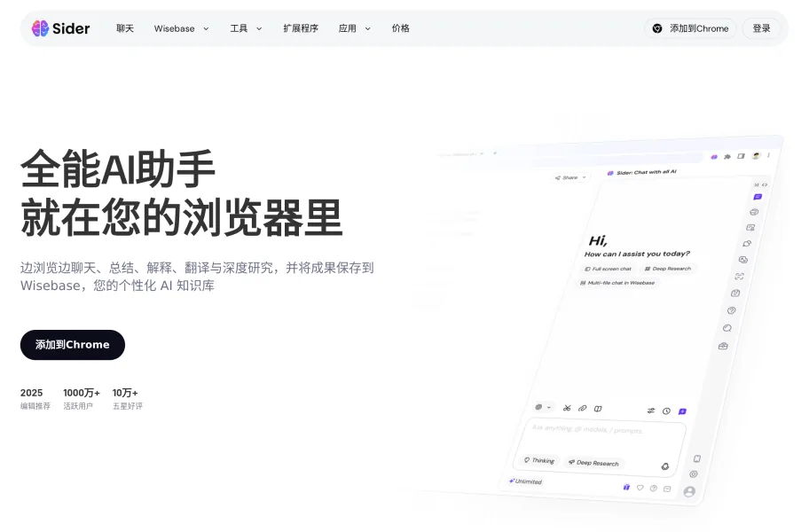Click the user account avatar in lower sidebar
Screen dimensions: 809x532
[x=689, y=492]
